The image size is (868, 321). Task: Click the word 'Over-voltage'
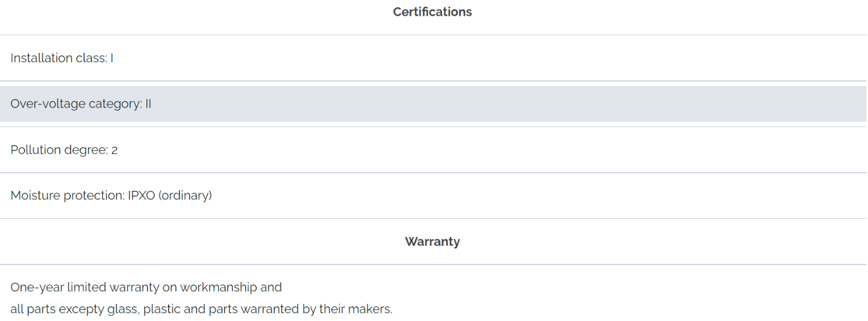click(48, 104)
